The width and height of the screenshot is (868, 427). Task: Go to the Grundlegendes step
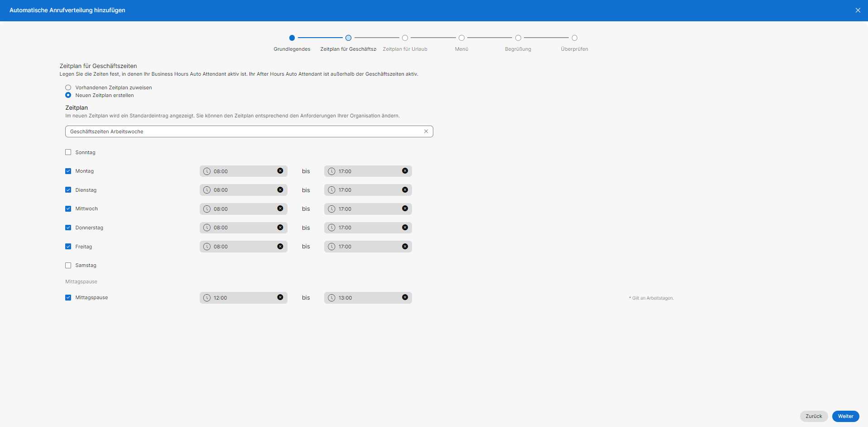pos(292,38)
